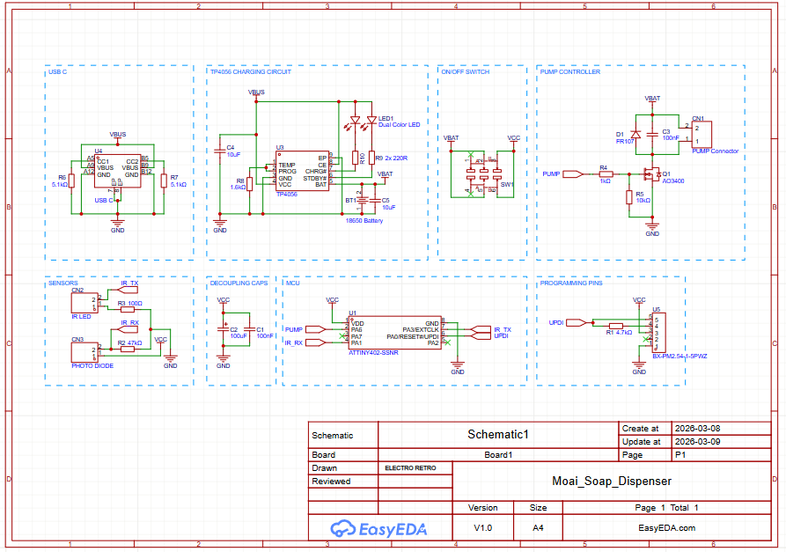
Task: Click the UPDI net port in Programming Pins
Action: 576,323
